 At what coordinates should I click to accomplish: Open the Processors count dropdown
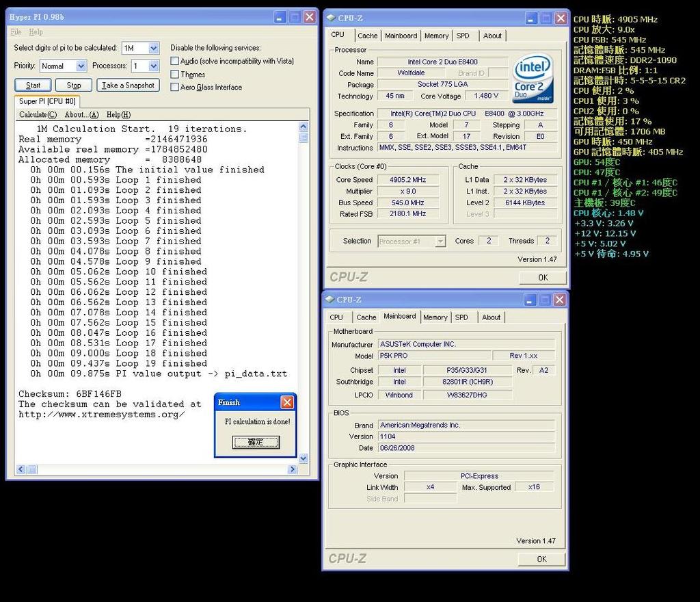click(154, 66)
